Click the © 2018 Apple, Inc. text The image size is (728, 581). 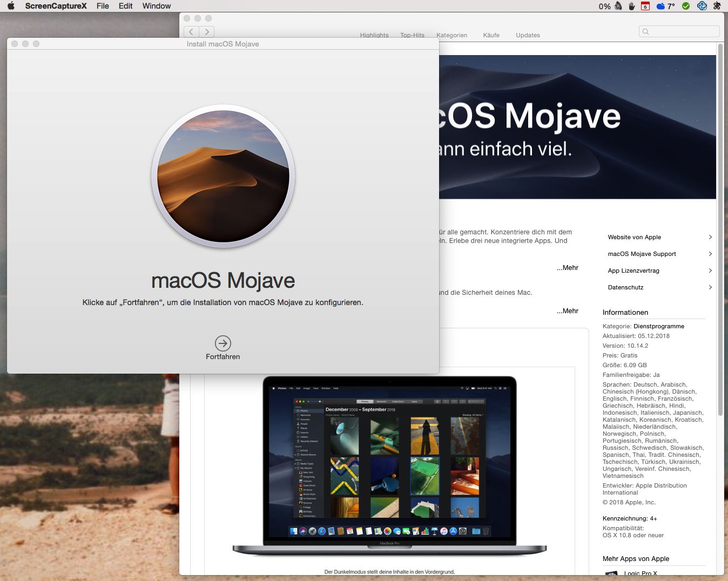coord(629,502)
